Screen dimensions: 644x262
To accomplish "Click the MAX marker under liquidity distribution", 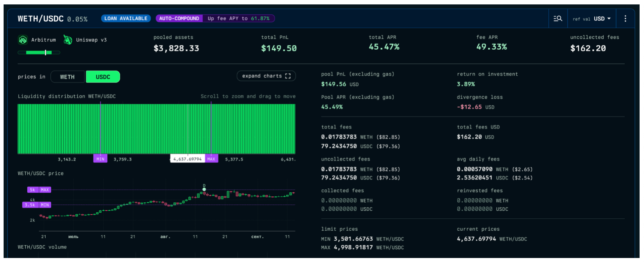I will click(211, 159).
